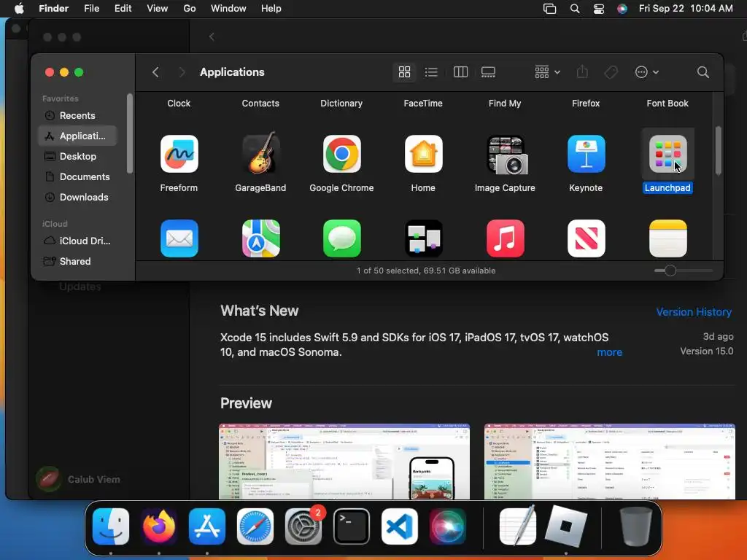The width and height of the screenshot is (747, 560).
Task: Open iCloud Drive in sidebar
Action: tap(77, 241)
